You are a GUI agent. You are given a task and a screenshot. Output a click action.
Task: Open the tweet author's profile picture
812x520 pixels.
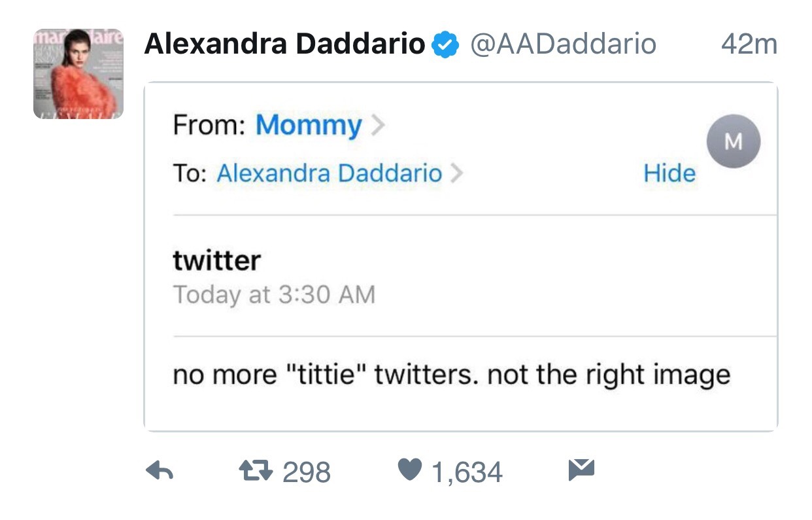coord(78,74)
